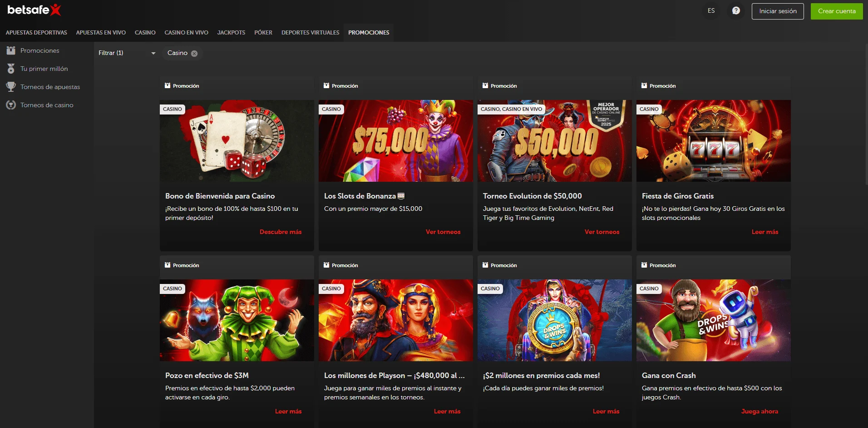
Task: Click the Torneo Evolution de $50,000 title
Action: (x=533, y=196)
